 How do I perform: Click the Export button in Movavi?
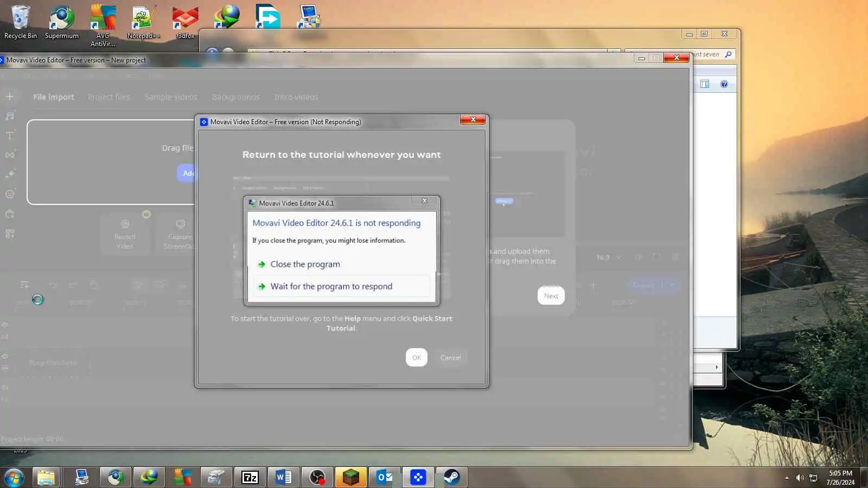pyautogui.click(x=644, y=285)
